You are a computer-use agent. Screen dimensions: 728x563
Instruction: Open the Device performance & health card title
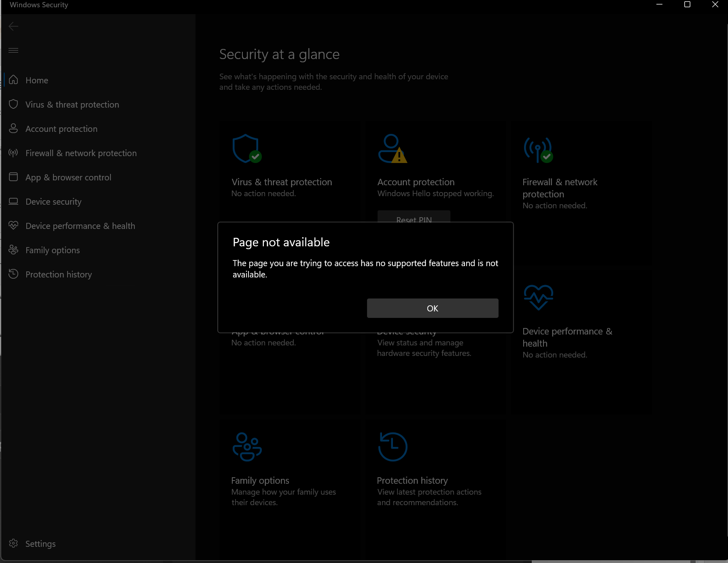coord(567,337)
